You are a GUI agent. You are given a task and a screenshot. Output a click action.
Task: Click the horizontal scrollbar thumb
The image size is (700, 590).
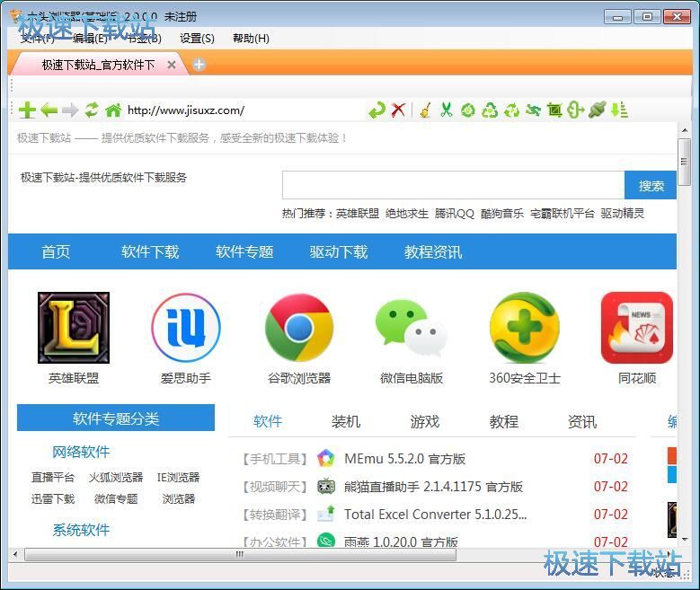click(x=240, y=554)
